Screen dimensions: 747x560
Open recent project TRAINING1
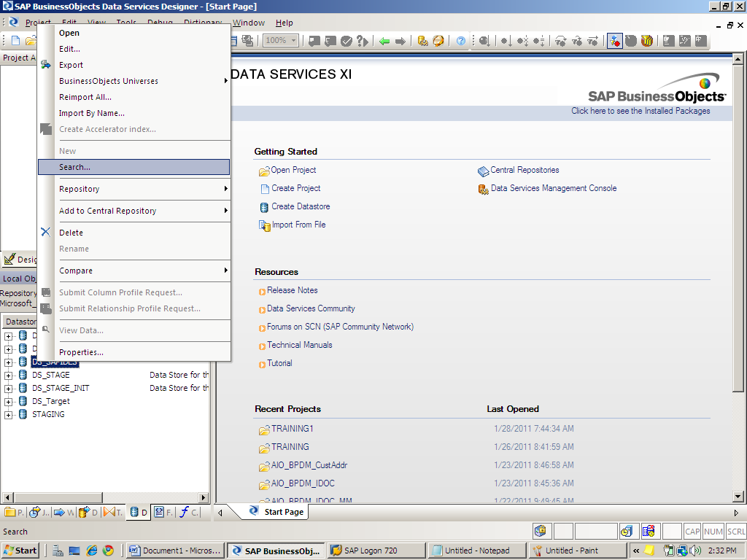click(x=292, y=429)
